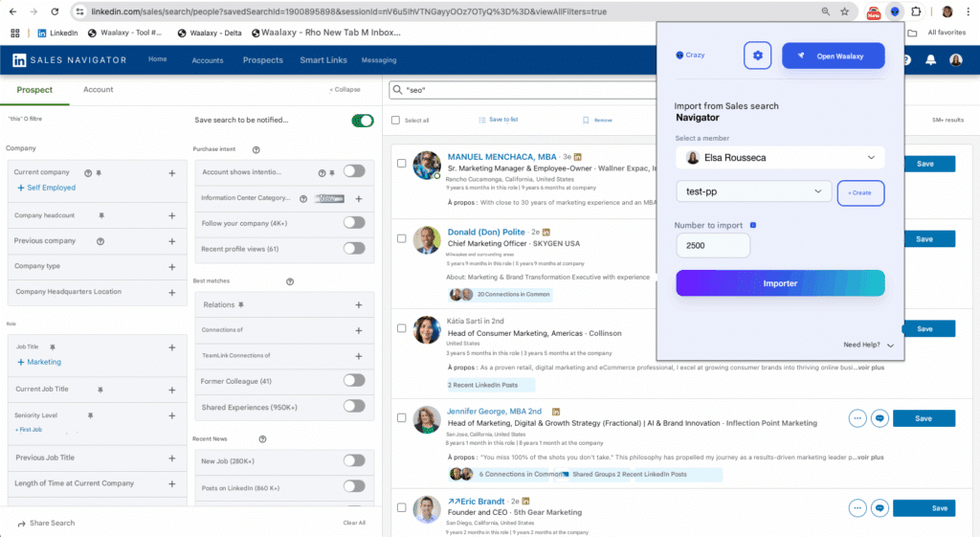Viewport: 980px width, 537px height.
Task: Open Messaging in navigation bar
Action: point(379,60)
